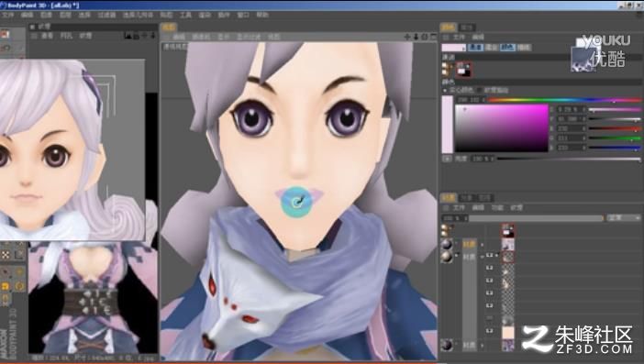Switch to the orange 材质 tab
Viewport: 644px width, 364px height.
point(448,198)
